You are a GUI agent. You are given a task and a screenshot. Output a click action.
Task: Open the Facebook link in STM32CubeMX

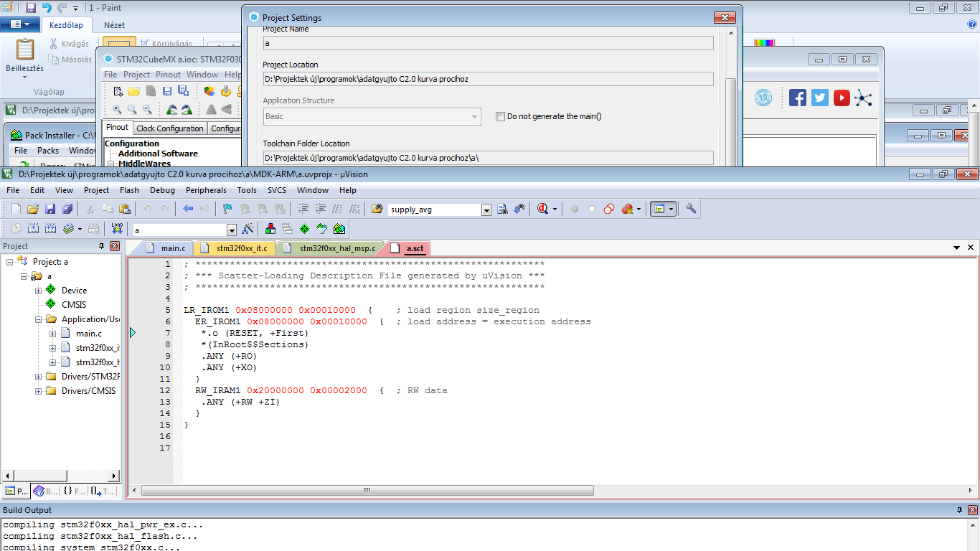798,98
